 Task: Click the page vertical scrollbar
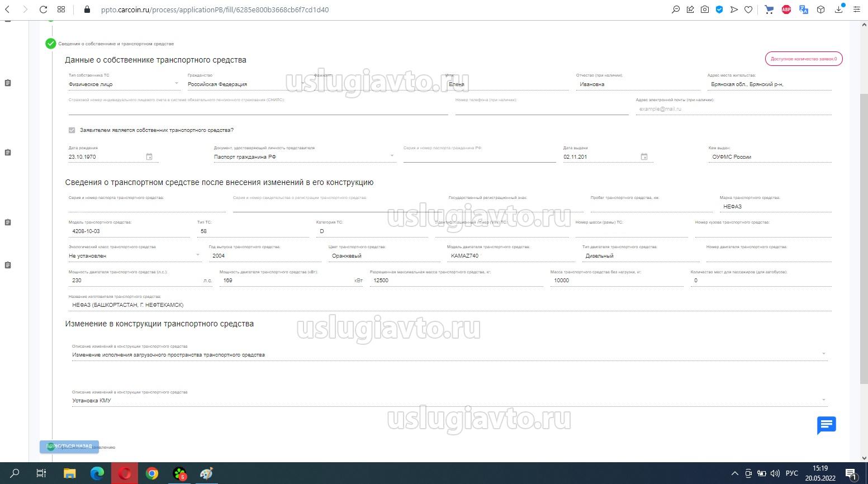point(864,224)
